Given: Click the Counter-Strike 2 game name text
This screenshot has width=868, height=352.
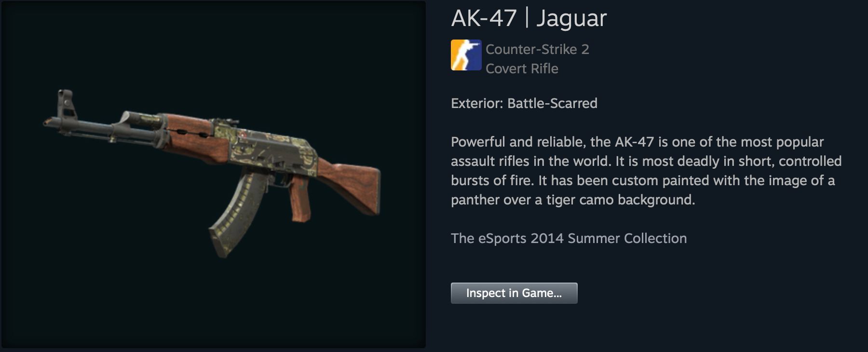Looking at the screenshot, I should [x=537, y=49].
